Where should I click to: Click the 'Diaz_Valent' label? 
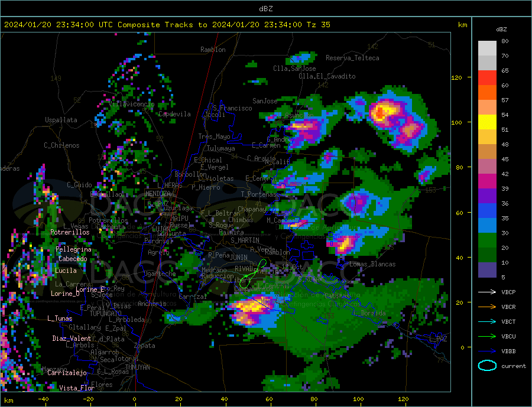click(x=72, y=338)
